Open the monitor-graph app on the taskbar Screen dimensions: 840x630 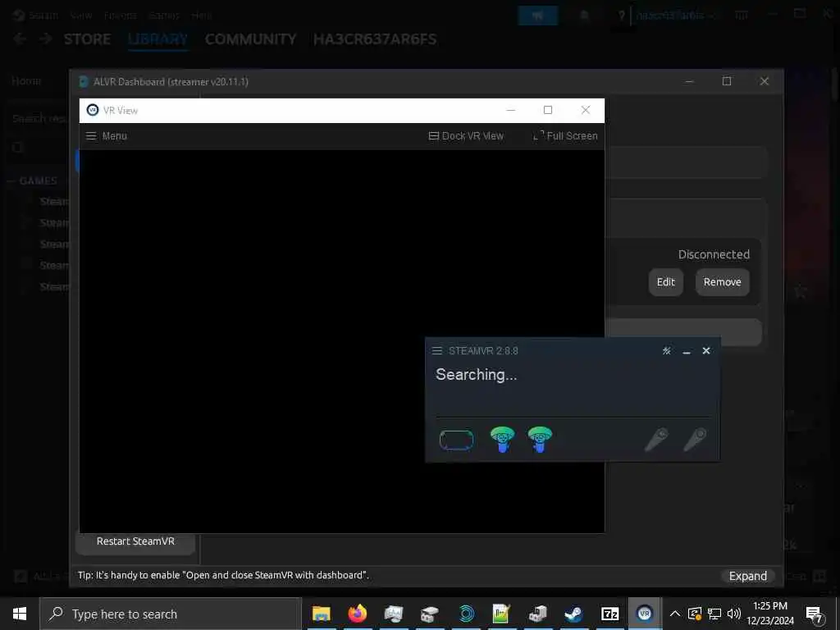click(x=393, y=614)
